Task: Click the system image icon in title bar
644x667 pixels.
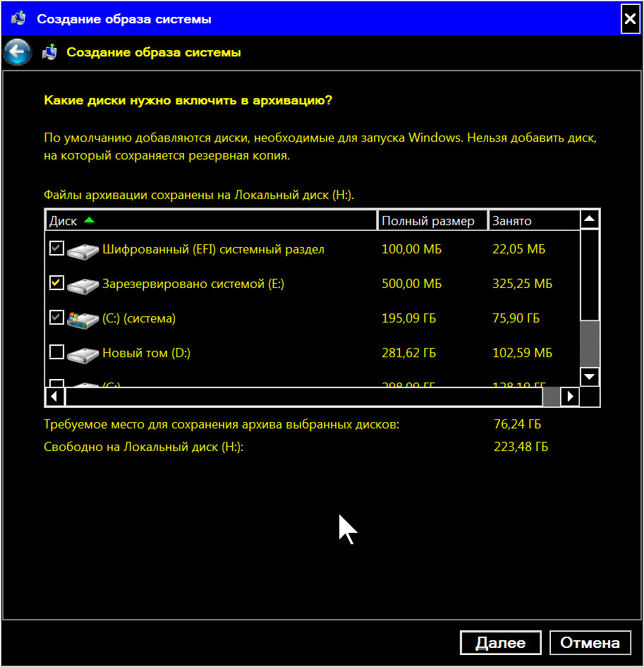Action: (18, 19)
